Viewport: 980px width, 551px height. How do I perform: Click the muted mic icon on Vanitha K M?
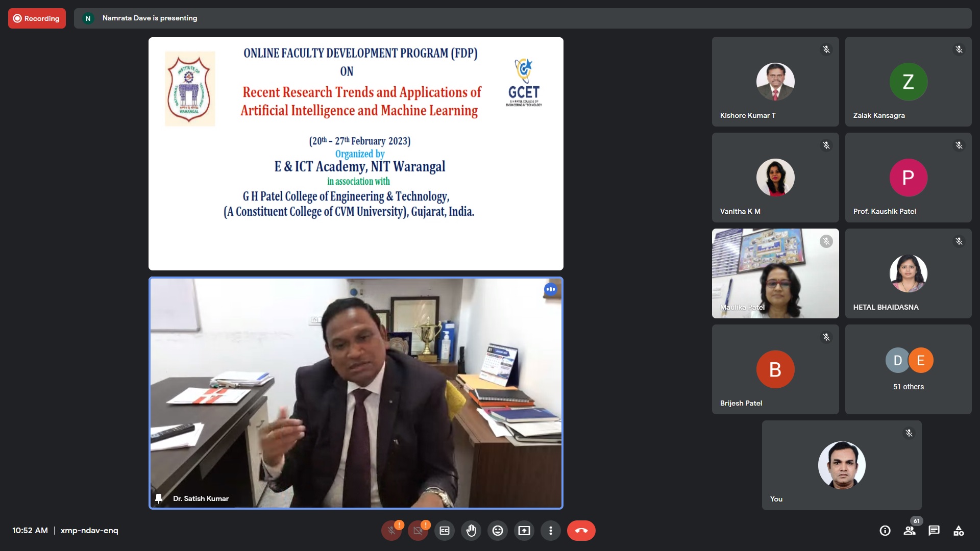(x=826, y=145)
